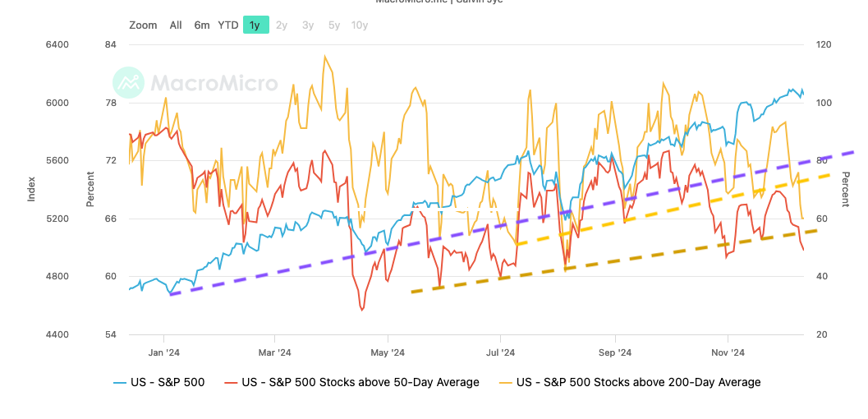
Task: Set zoom range to 6m
Action: point(202,25)
